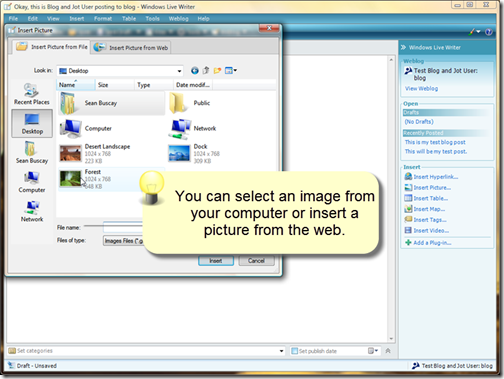Go up one folder level icon
Screen dimensions: 504x379
pyautogui.click(x=206, y=70)
